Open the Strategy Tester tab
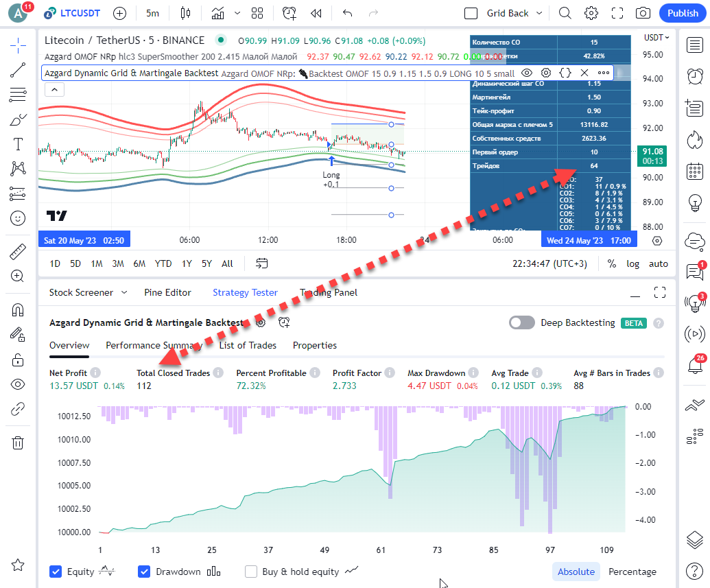The width and height of the screenshot is (710, 588). coord(245,293)
